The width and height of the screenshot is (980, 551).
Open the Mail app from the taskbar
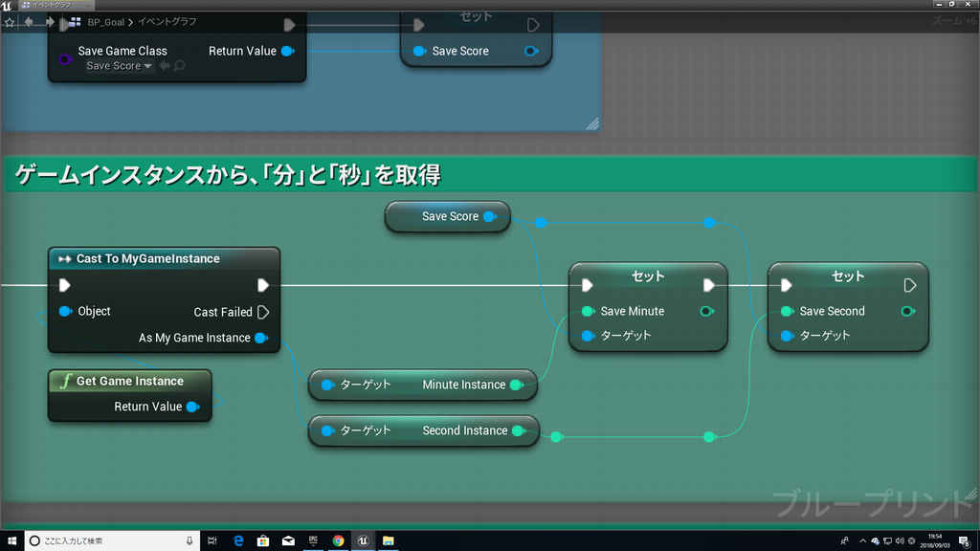(x=288, y=540)
